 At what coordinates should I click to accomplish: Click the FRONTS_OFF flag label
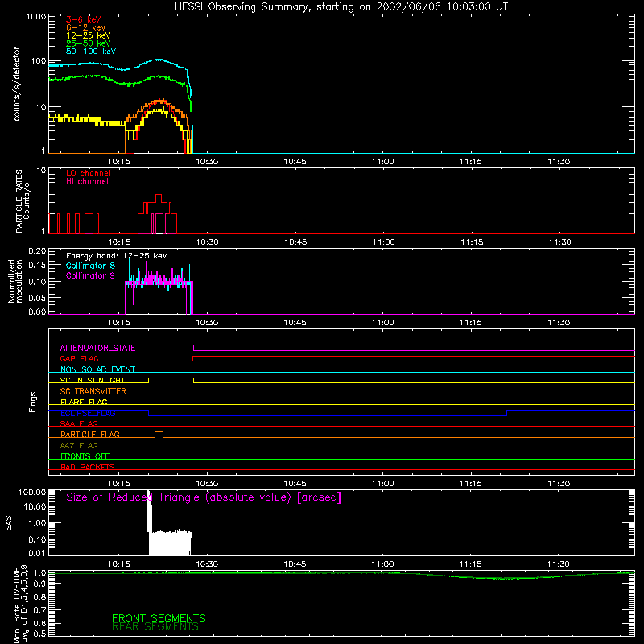(x=85, y=456)
